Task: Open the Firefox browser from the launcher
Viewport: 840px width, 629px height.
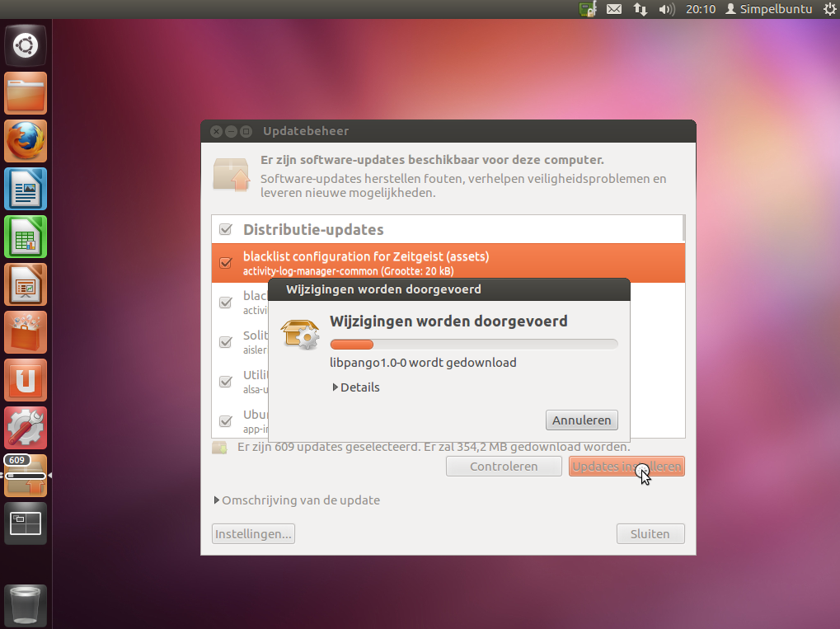Action: 26,141
